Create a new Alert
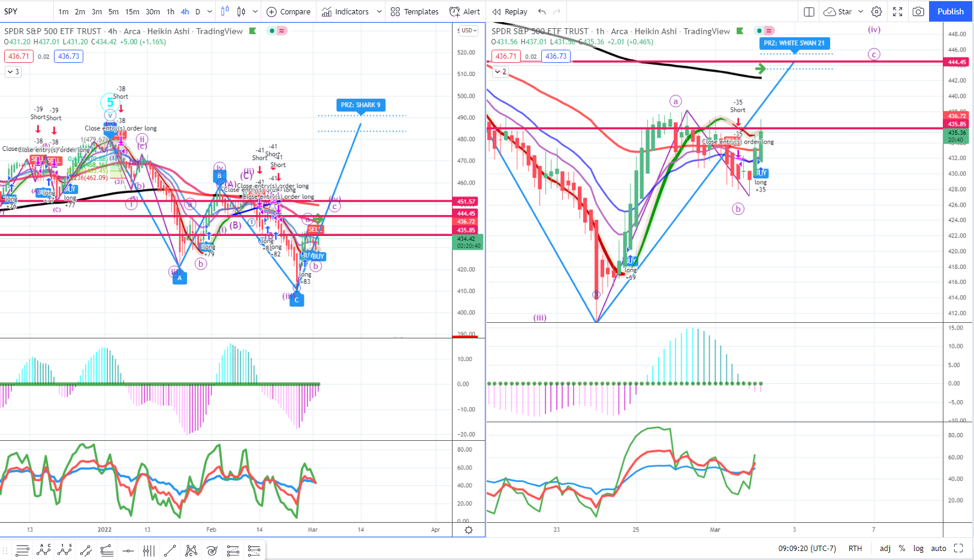 (465, 11)
